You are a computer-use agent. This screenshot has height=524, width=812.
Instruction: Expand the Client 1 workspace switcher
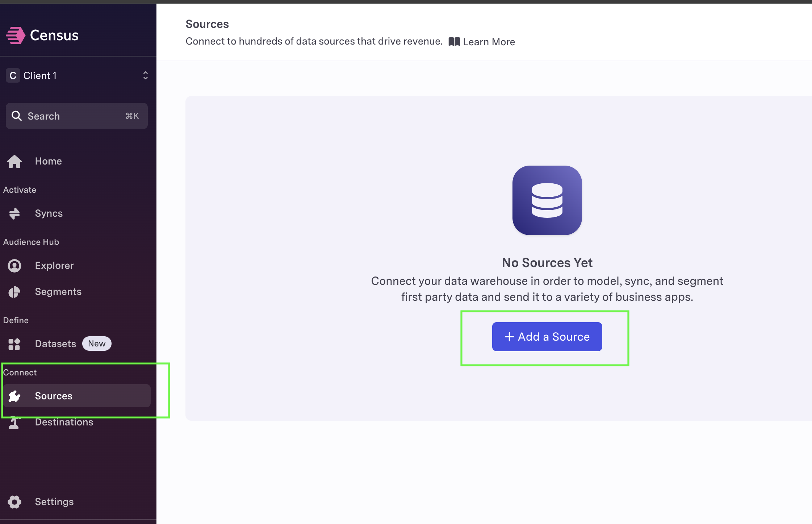[x=77, y=75]
